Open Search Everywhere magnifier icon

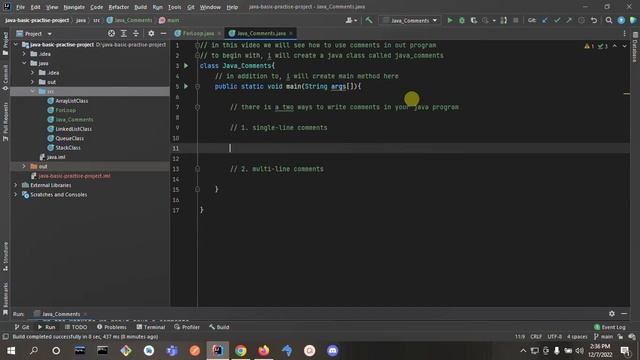[x=609, y=20]
